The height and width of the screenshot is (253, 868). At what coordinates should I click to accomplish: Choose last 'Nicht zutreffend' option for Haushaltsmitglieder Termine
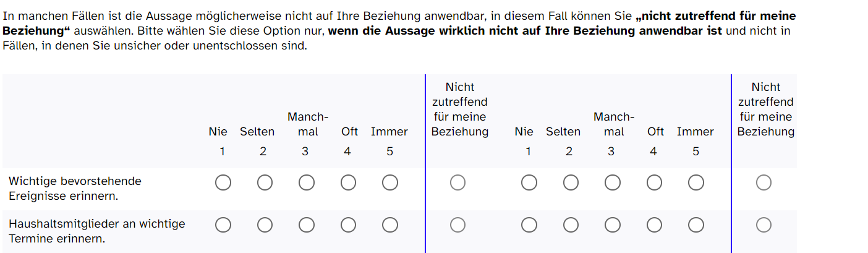764,225
